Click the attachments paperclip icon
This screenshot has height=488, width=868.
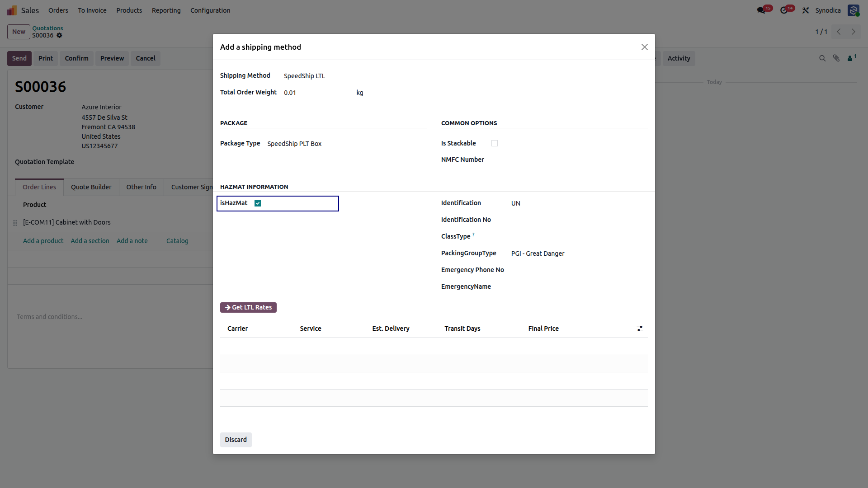[x=836, y=58]
